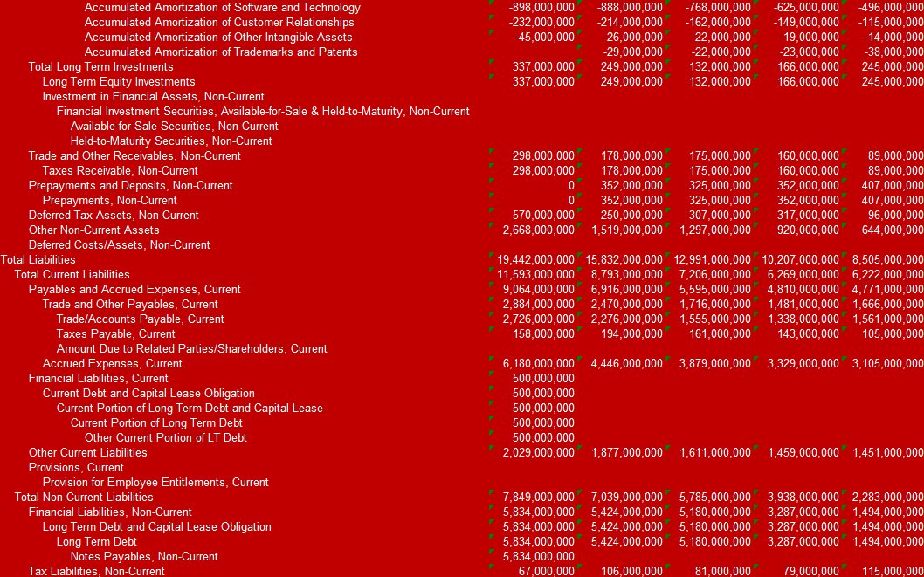
Task: Select the 11,593,000,000 current liabilities cell
Action: coord(535,274)
